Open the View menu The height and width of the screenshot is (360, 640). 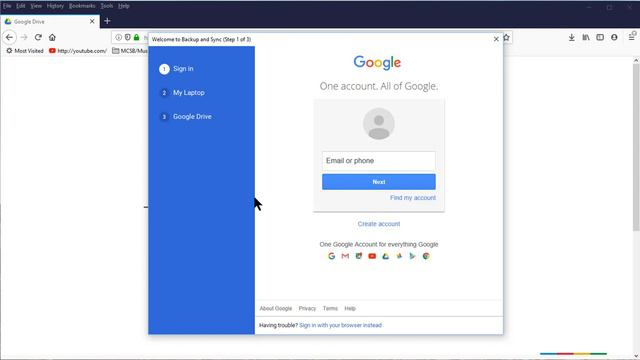[x=36, y=6]
